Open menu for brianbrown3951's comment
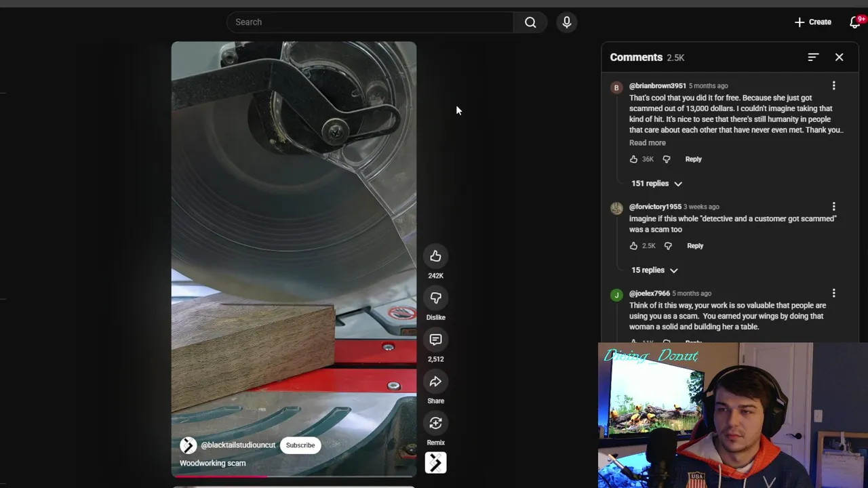Screen dimensions: 868x488 [x=833, y=86]
